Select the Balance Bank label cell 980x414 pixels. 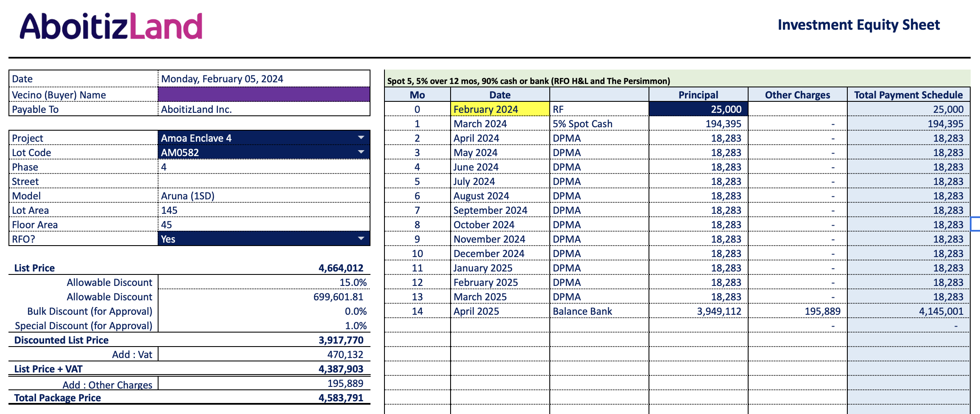tap(599, 311)
